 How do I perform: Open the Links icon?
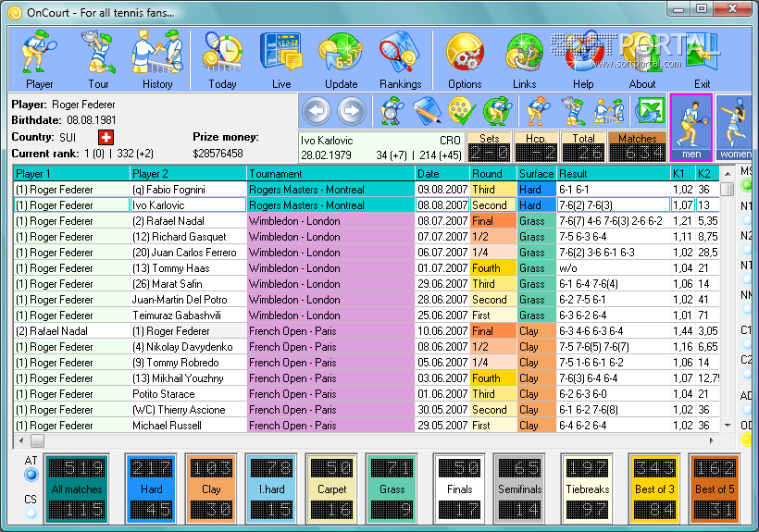point(524,59)
